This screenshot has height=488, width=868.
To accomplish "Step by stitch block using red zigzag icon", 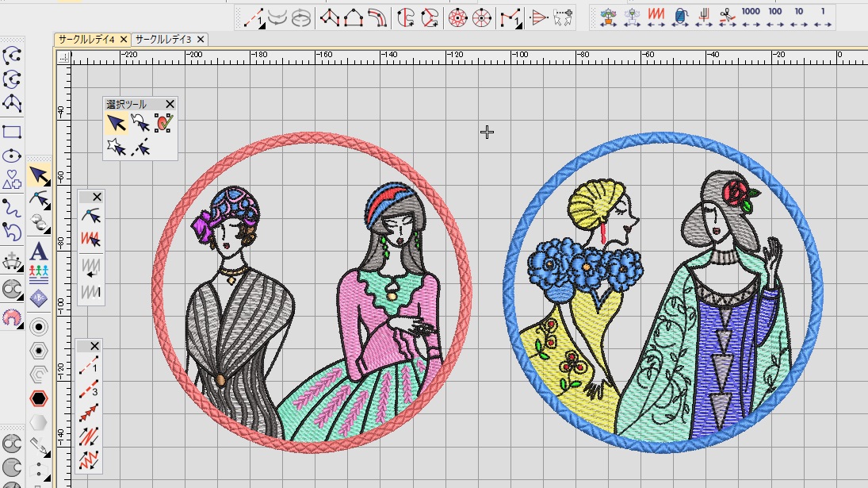I will pyautogui.click(x=656, y=17).
